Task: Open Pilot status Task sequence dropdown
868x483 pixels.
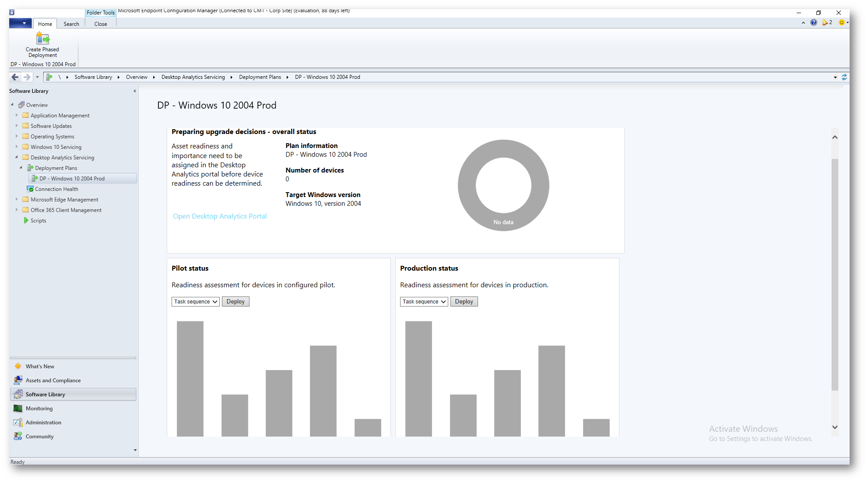Action: 196,302
